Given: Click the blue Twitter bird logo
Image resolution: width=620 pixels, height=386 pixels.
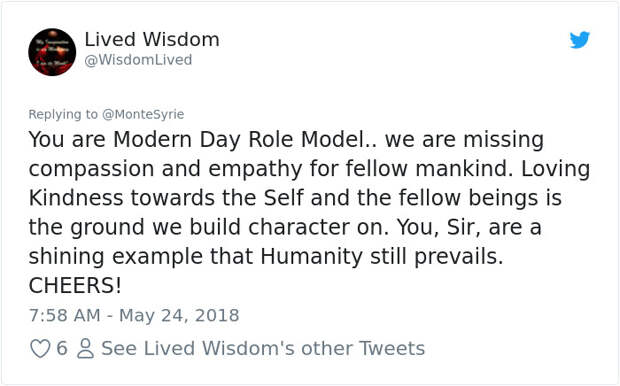Looking at the screenshot, I should [x=580, y=40].
